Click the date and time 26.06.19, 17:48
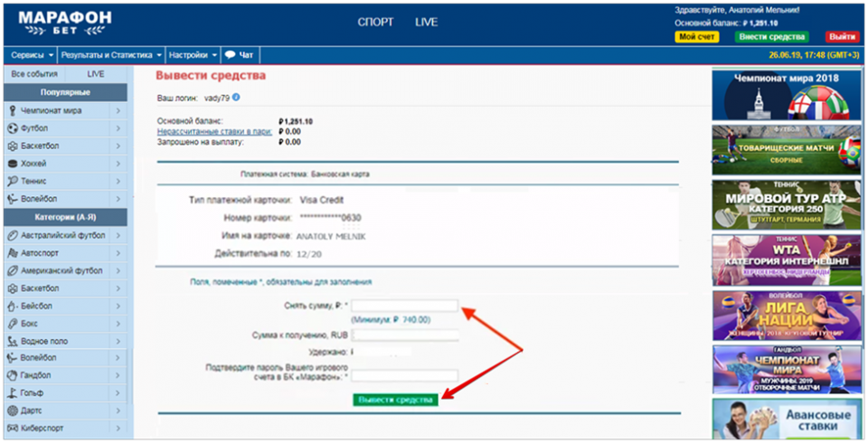 point(814,55)
